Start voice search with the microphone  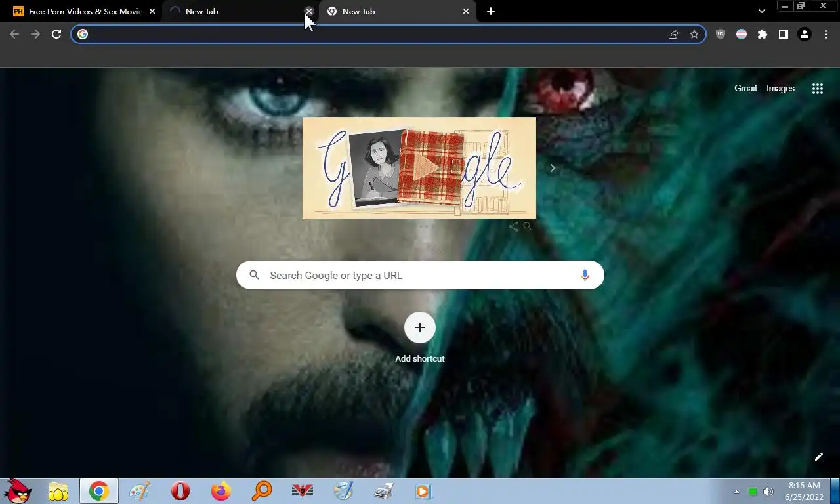(x=585, y=276)
